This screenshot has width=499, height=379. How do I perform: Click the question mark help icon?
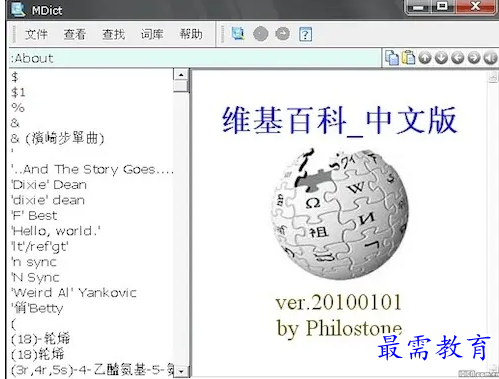click(305, 34)
